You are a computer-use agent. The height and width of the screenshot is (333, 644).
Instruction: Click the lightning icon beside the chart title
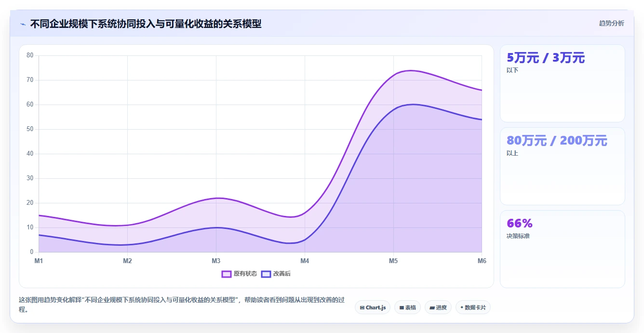click(x=23, y=24)
